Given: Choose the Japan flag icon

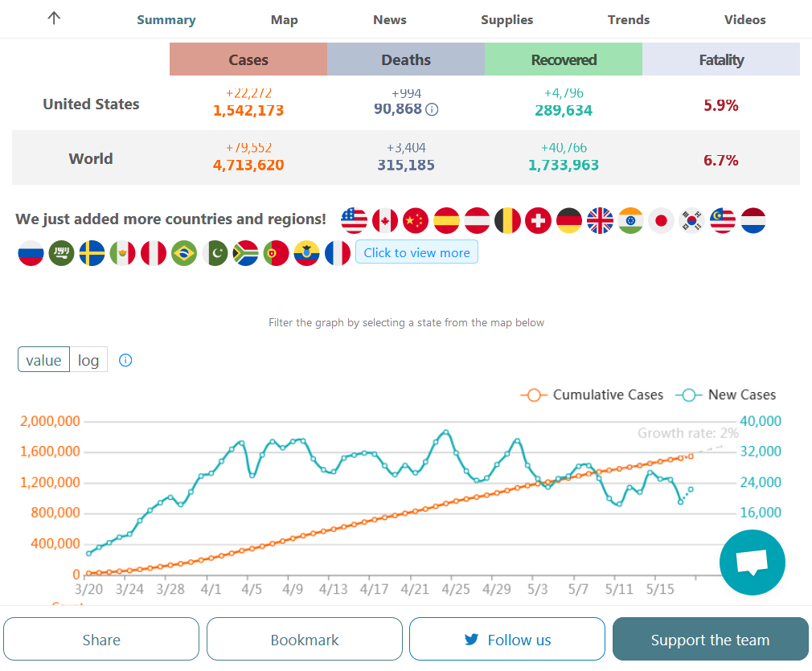Looking at the screenshot, I should pos(661,220).
